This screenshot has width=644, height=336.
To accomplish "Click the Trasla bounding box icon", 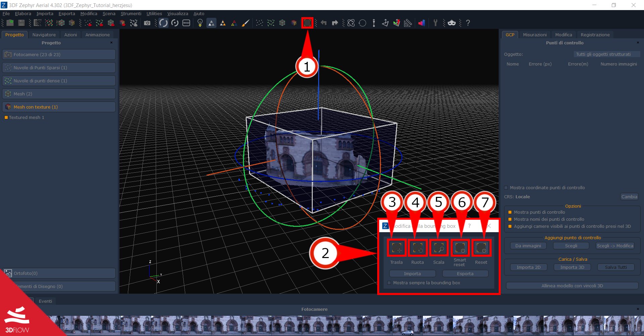I will pyautogui.click(x=396, y=248).
